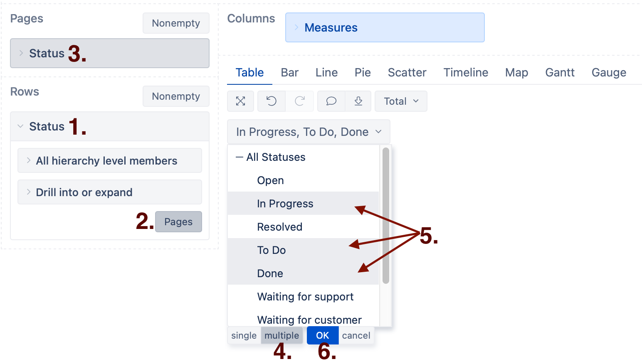Collapse All Statuses with minus icon

click(239, 157)
